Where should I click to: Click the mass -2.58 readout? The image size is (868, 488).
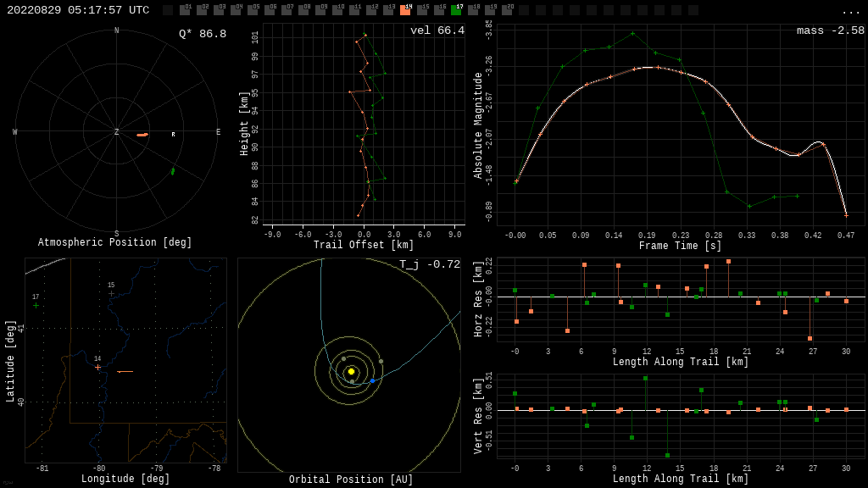(830, 30)
